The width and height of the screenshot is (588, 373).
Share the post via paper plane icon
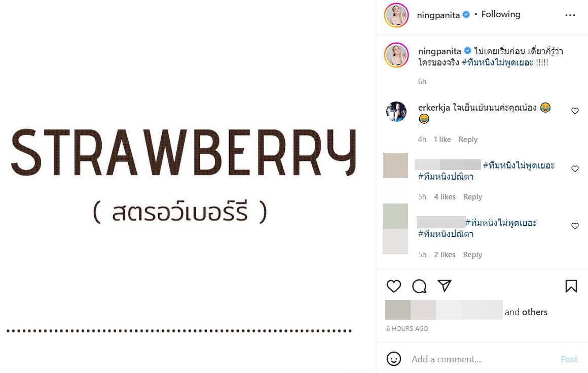[x=445, y=286]
